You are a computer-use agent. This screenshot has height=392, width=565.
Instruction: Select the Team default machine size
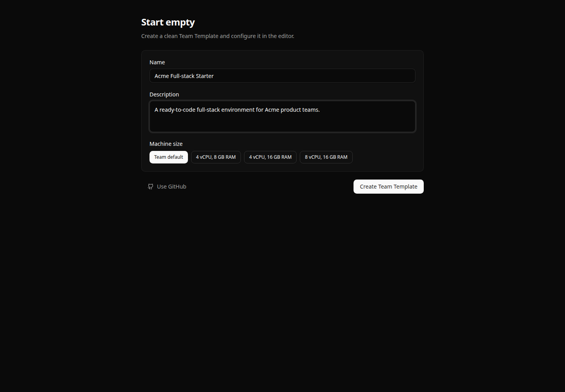coord(169,157)
